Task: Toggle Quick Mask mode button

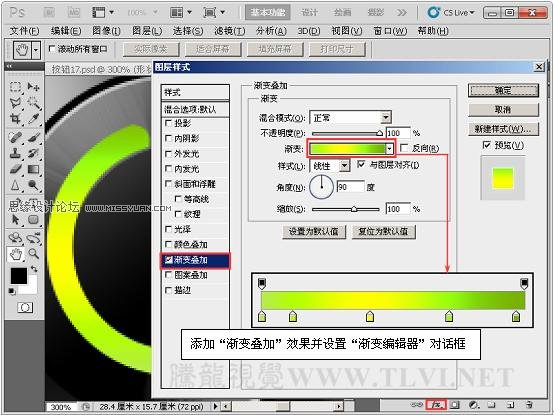Action: pyautogui.click(x=25, y=307)
